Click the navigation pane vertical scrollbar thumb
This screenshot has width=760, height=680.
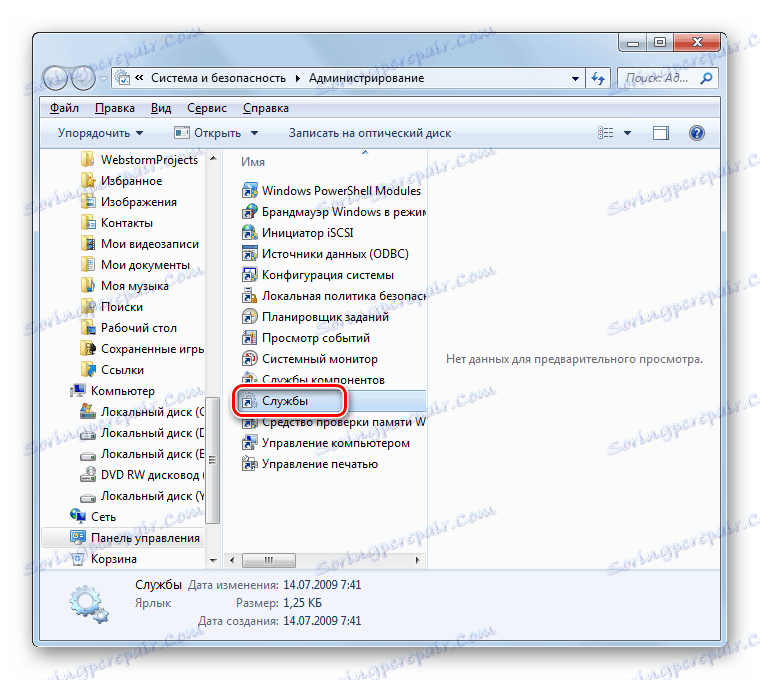[212, 460]
